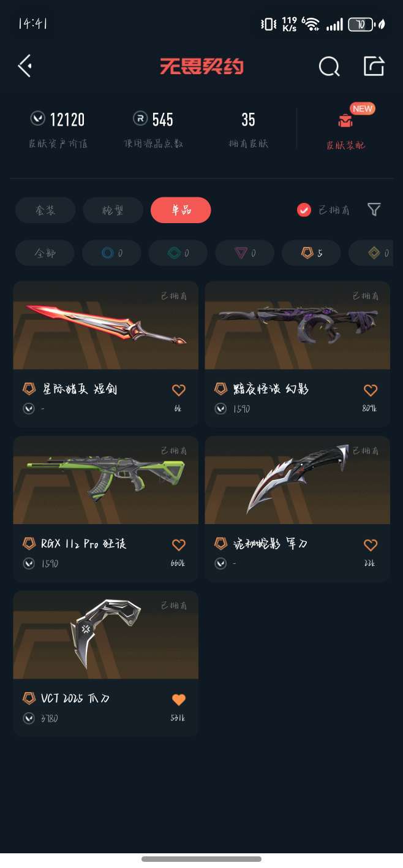This screenshot has width=403, height=868.
Task: Toggle the 已拥有 checkbox
Action: point(304,210)
